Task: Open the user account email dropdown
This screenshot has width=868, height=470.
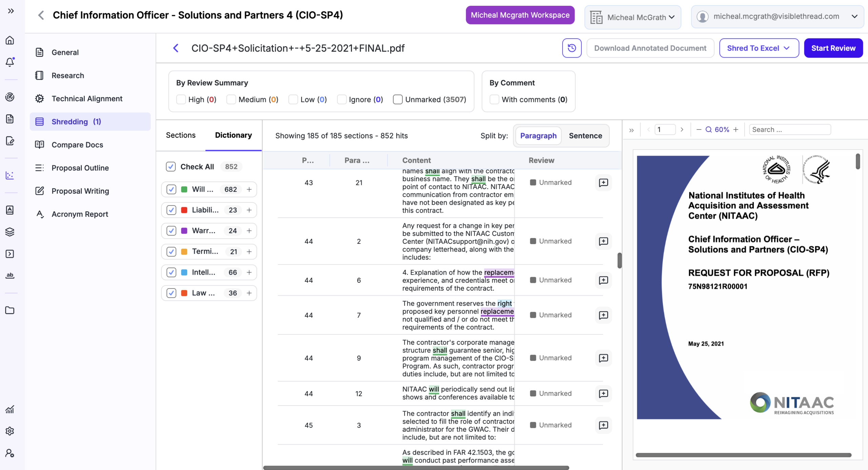Action: 777,16
